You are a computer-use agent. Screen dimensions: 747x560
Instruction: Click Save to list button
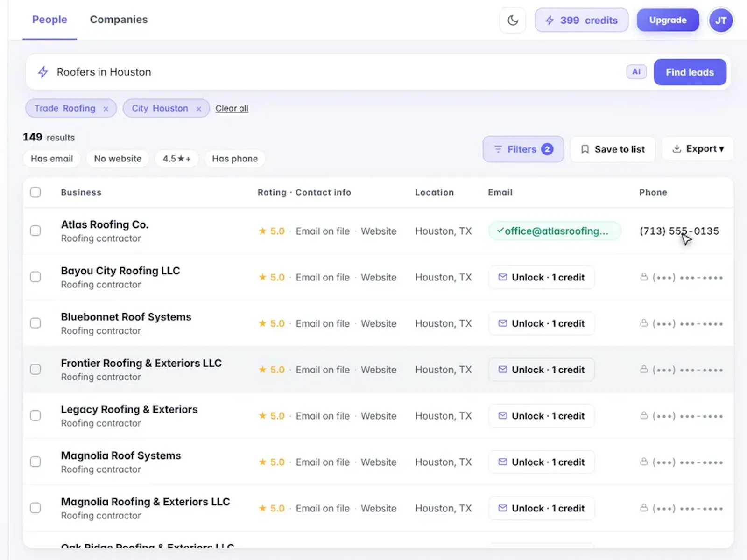pos(613,149)
